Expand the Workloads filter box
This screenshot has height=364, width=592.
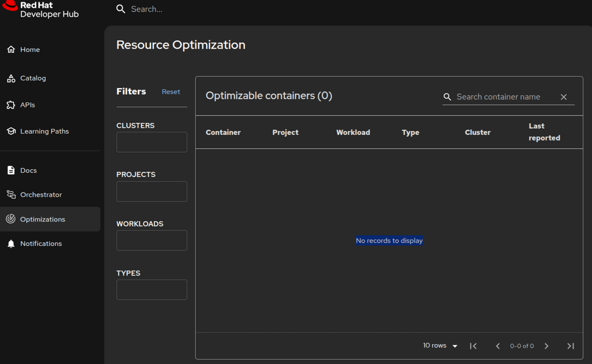coord(152,240)
